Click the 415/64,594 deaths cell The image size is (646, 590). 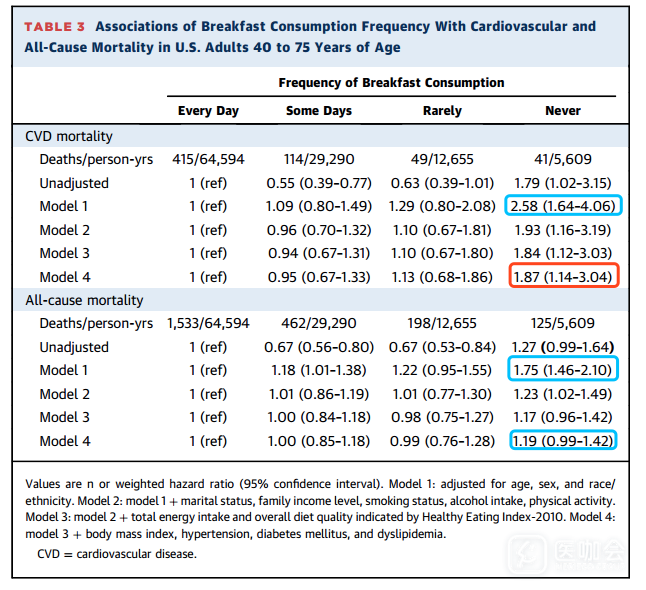(208, 159)
